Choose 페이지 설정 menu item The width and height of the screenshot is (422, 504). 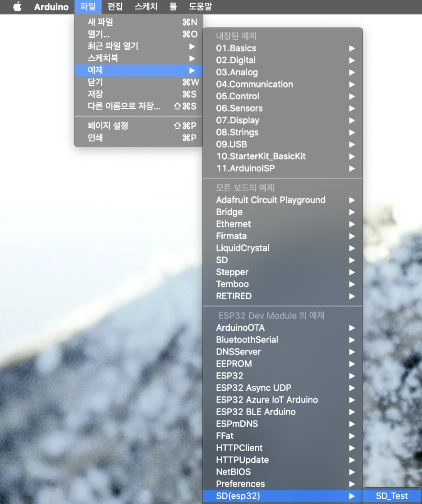[x=138, y=126]
